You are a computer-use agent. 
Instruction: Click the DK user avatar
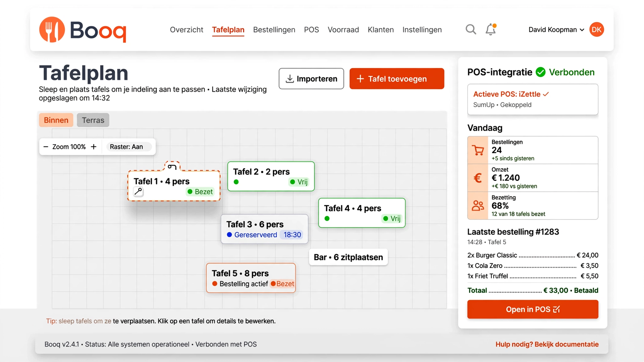tap(597, 30)
